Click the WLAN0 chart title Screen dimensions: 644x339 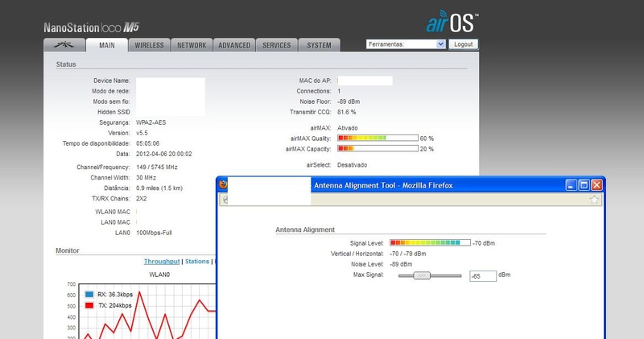[x=159, y=275]
